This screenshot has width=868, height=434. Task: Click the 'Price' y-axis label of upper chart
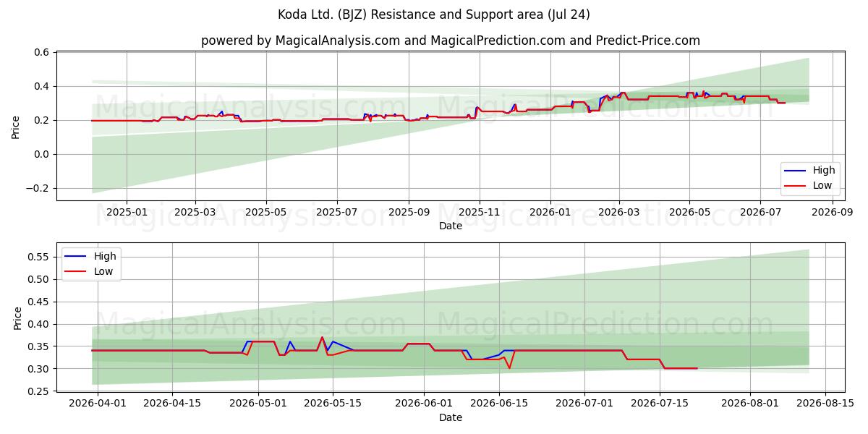(x=16, y=126)
